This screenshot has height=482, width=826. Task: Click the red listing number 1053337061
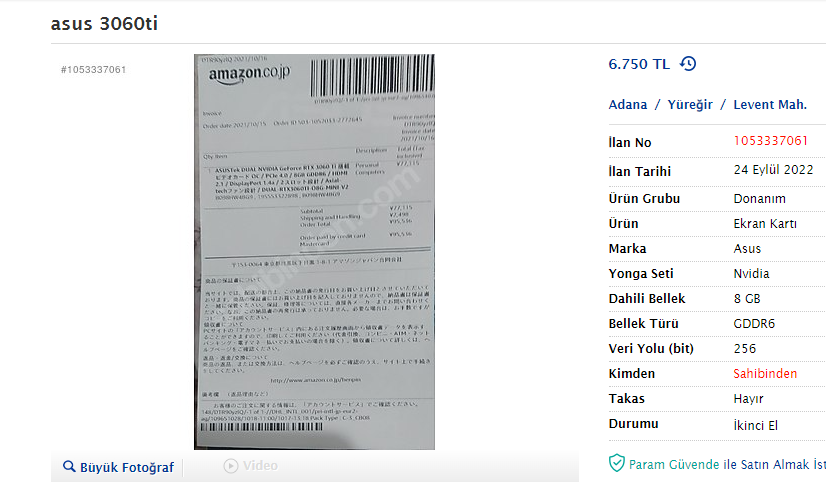(771, 141)
